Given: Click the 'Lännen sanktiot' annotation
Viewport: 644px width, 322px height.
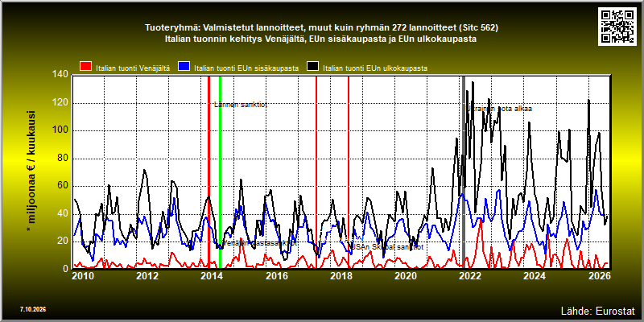Looking at the screenshot, I should tap(241, 105).
